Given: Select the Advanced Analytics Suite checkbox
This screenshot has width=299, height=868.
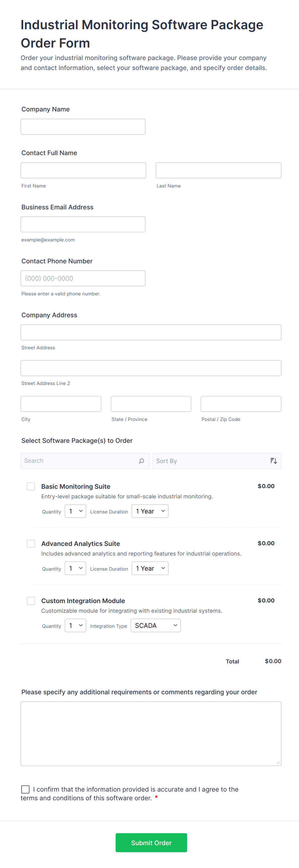Looking at the screenshot, I should 31,544.
